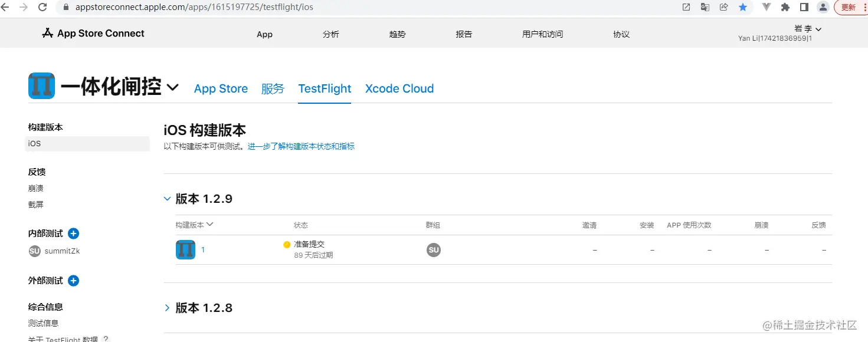Click the Google Translate browser icon
Screen dimensions: 868x342
(x=705, y=8)
